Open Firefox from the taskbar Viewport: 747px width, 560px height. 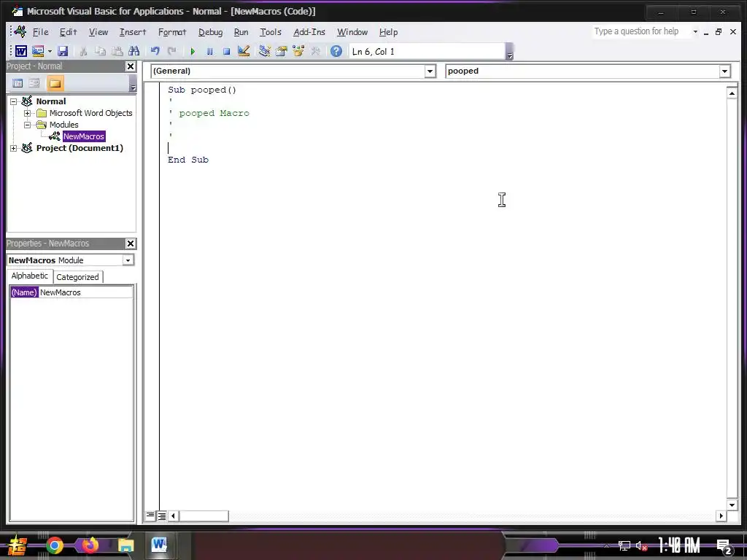pyautogui.click(x=90, y=544)
